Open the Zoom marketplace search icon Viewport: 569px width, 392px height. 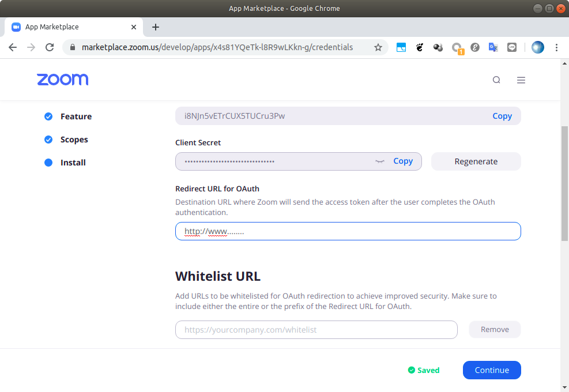(x=496, y=80)
